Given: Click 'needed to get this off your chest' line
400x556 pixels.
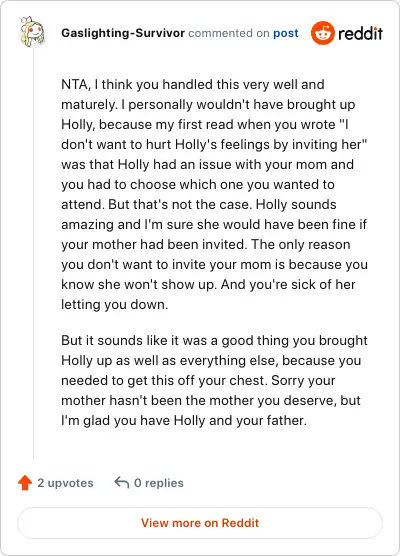Looking at the screenshot, I should tap(198, 380).
